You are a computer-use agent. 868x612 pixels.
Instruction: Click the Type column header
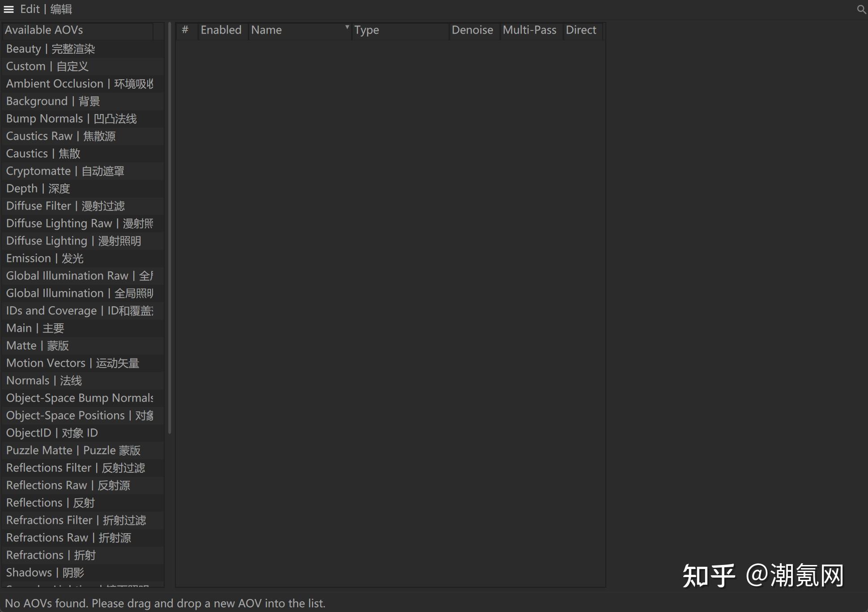click(367, 30)
